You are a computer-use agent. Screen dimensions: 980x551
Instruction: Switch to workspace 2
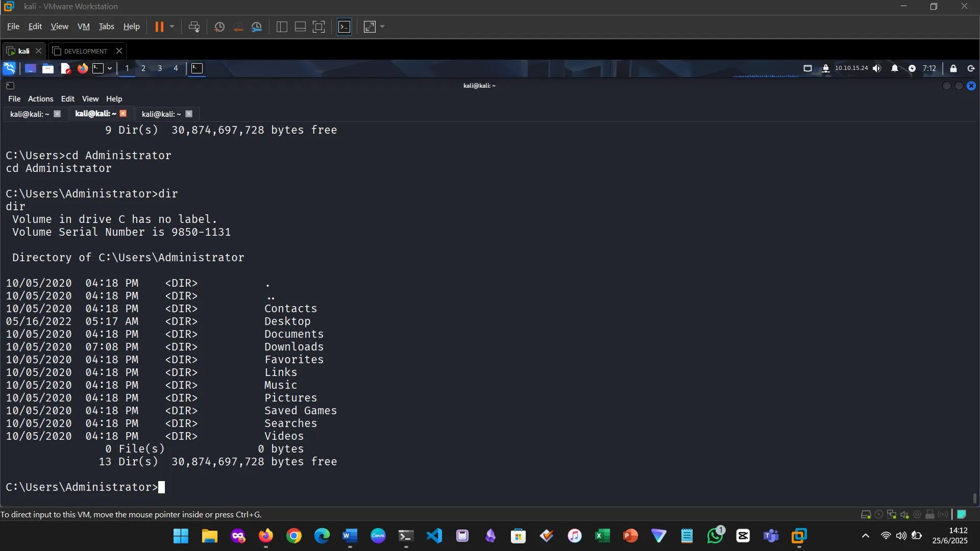click(x=143, y=68)
